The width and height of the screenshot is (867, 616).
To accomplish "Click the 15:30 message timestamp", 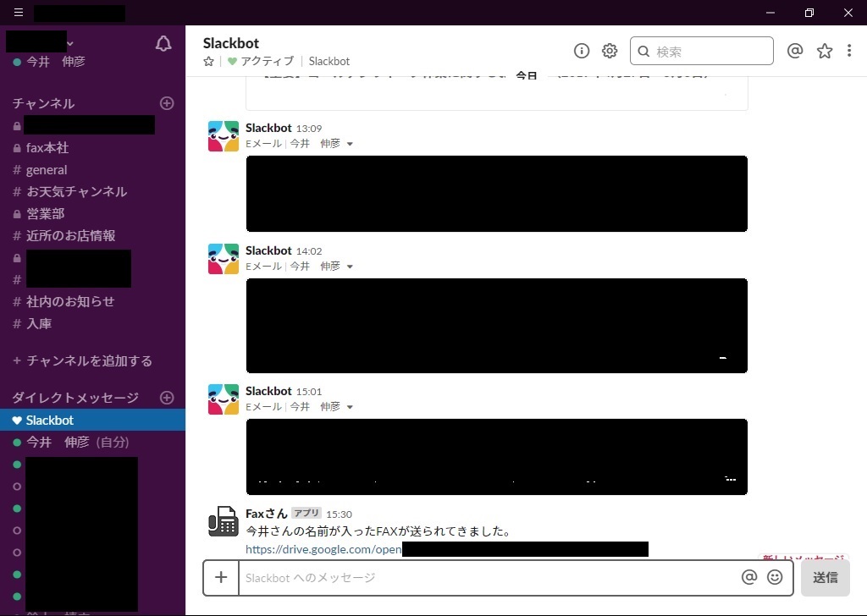I will 339,514.
